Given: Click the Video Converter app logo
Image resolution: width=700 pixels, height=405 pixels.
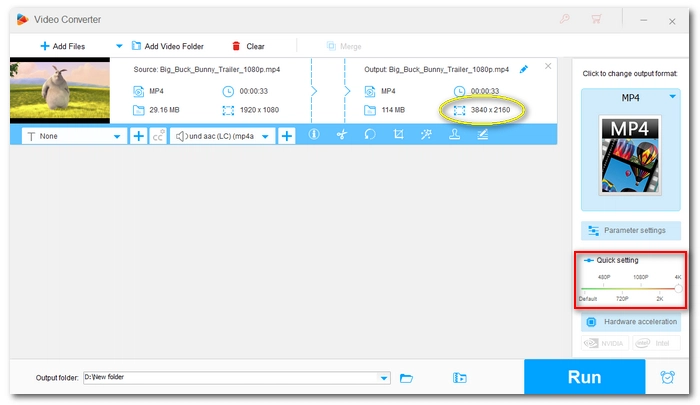Looking at the screenshot, I should [x=22, y=19].
